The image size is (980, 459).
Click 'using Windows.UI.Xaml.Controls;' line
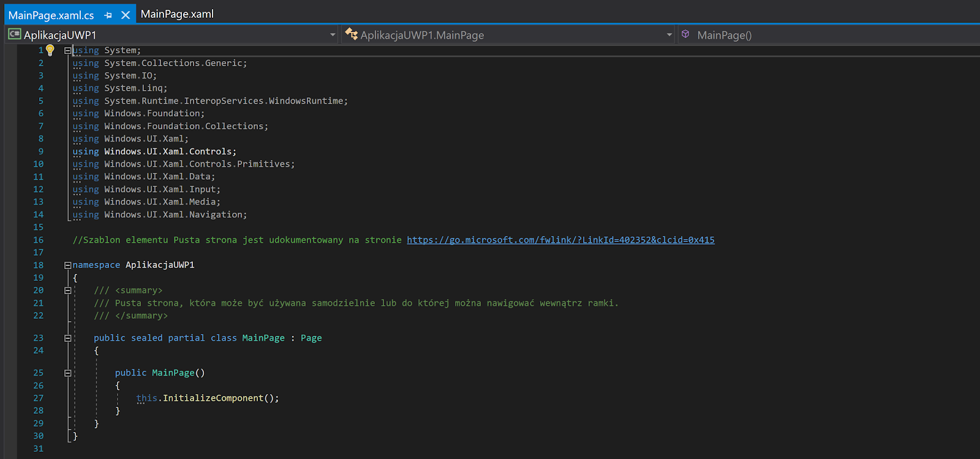[x=154, y=151]
